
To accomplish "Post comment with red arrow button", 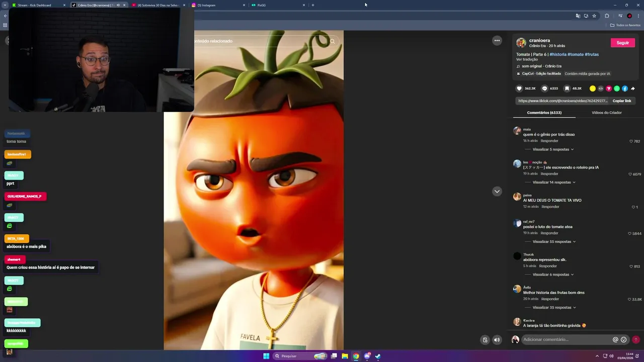I will 636,339.
